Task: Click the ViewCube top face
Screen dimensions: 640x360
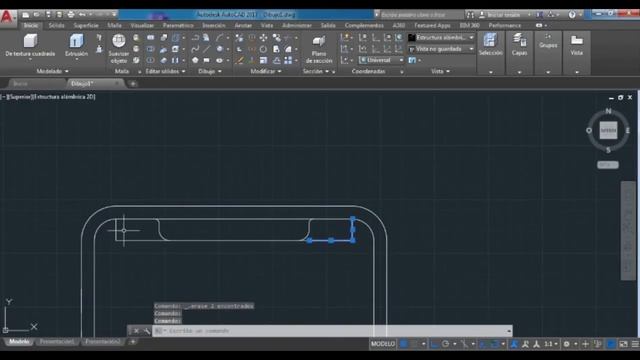Action: tap(608, 131)
